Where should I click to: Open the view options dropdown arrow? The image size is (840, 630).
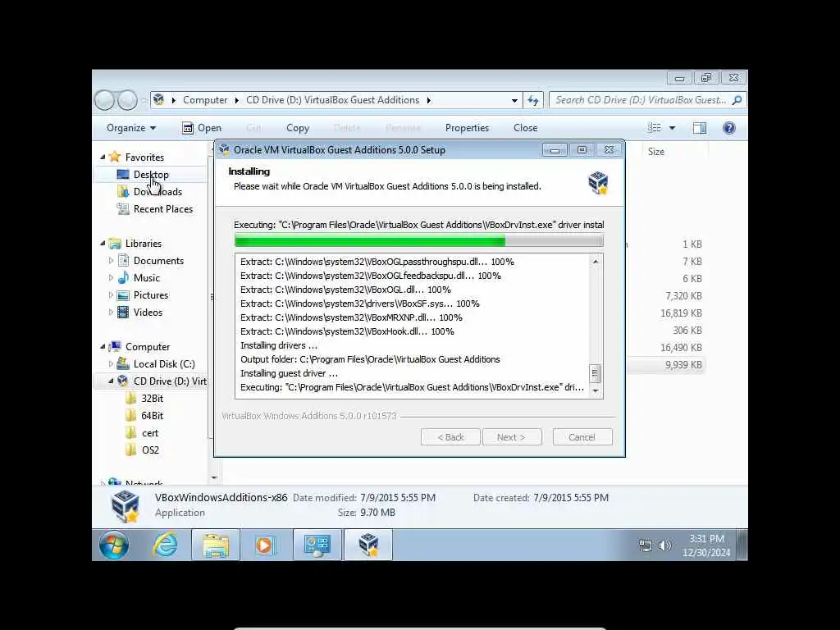coord(673,127)
